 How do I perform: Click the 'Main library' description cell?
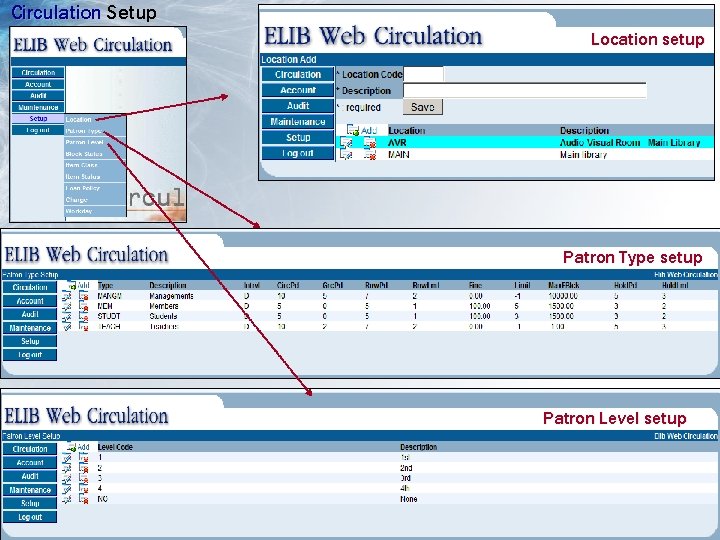click(x=584, y=155)
